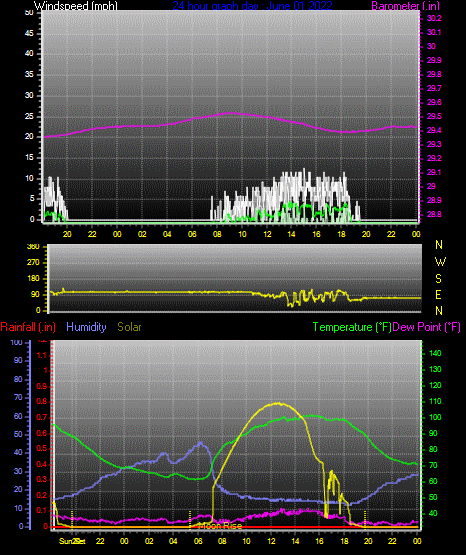Click the "SunSet" marker label on time axis

[72, 541]
